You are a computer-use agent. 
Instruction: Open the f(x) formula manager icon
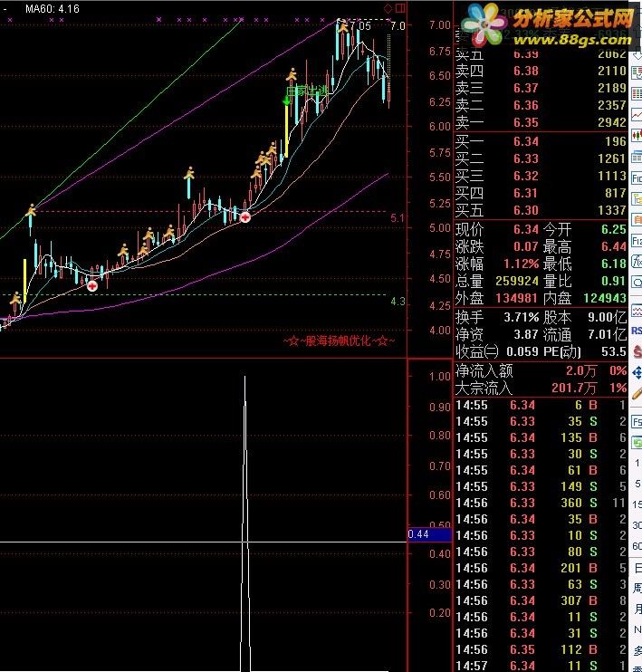637,262
